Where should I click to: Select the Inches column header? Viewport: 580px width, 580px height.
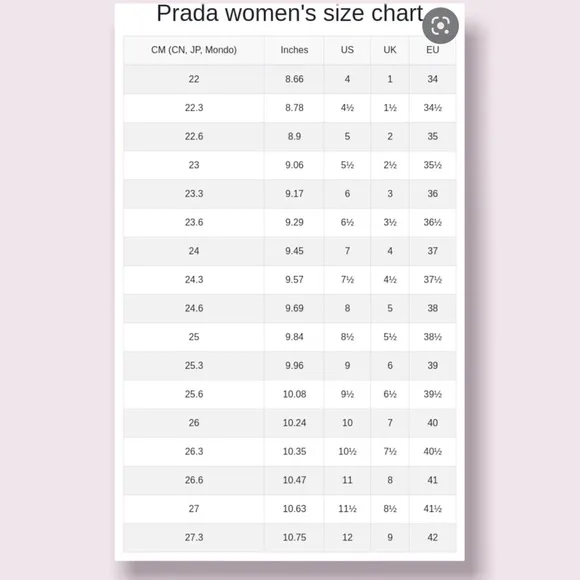point(294,50)
